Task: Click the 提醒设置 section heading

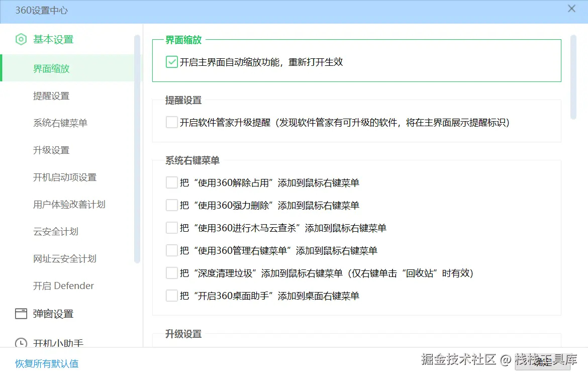Action: coord(183,100)
